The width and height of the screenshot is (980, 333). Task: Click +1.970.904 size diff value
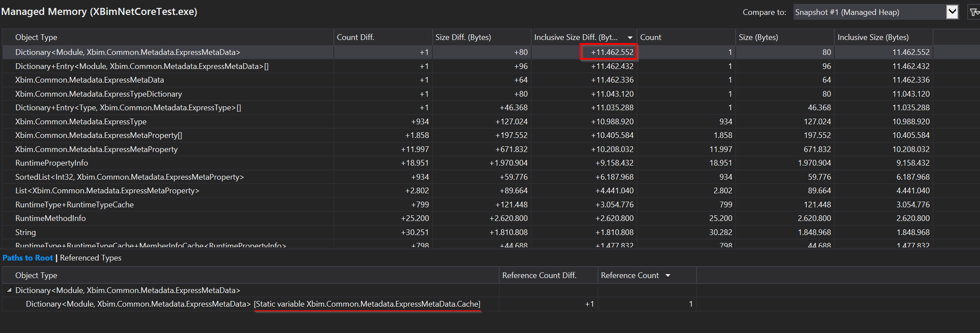coord(508,163)
